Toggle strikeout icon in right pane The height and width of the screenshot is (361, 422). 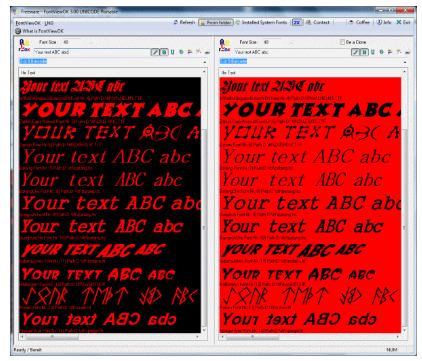[381, 52]
